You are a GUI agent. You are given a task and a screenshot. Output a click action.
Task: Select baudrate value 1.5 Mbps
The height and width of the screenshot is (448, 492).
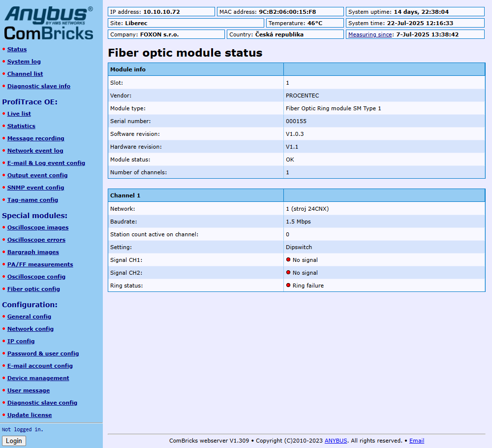298,222
